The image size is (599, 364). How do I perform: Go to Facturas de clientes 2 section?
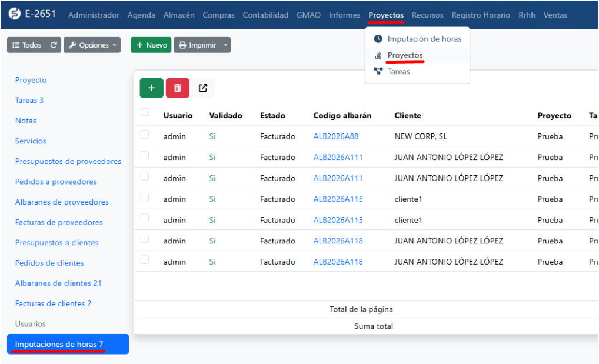pyautogui.click(x=53, y=304)
